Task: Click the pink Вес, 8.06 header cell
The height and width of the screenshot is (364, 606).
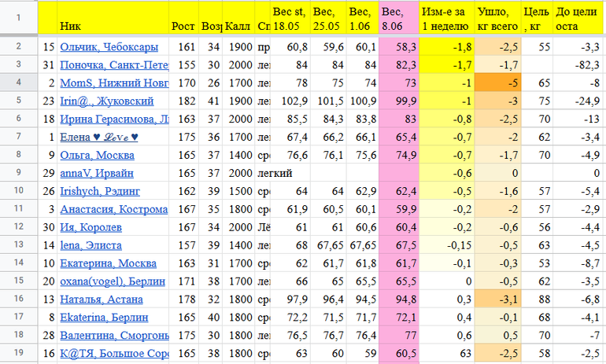Action: [x=397, y=17]
